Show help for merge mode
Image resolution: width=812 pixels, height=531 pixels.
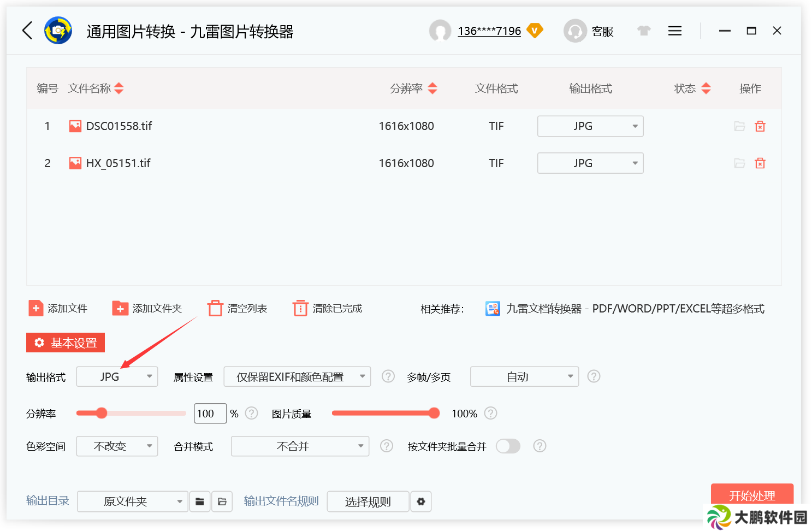(x=387, y=446)
